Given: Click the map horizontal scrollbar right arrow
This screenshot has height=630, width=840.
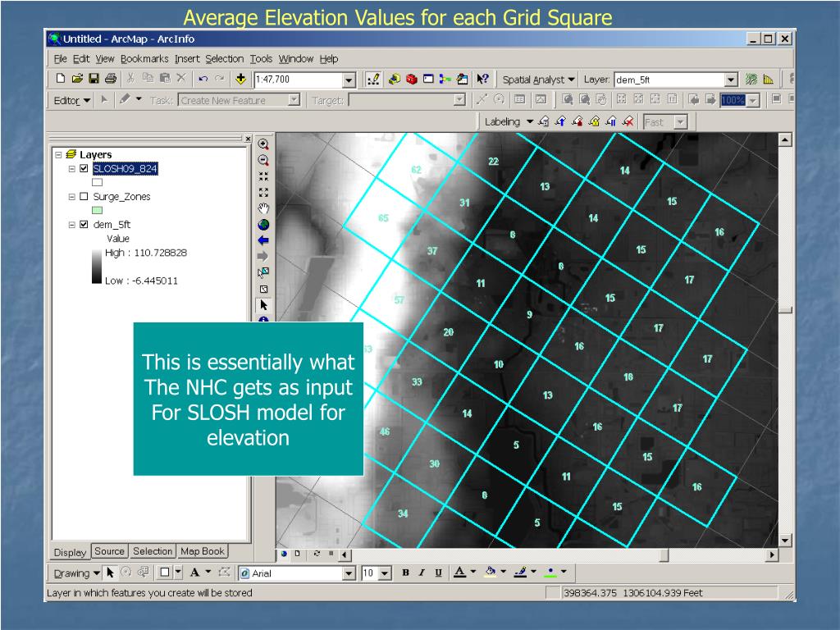Looking at the screenshot, I should coord(772,555).
